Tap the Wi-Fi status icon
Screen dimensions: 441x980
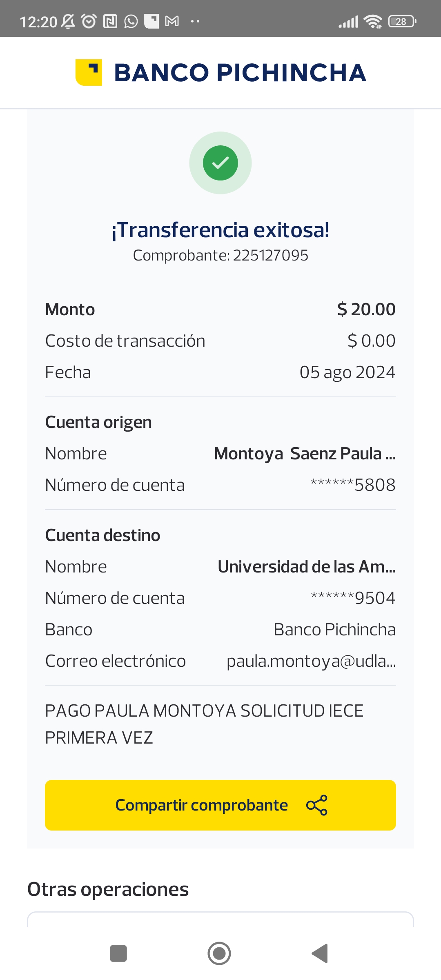tap(373, 21)
